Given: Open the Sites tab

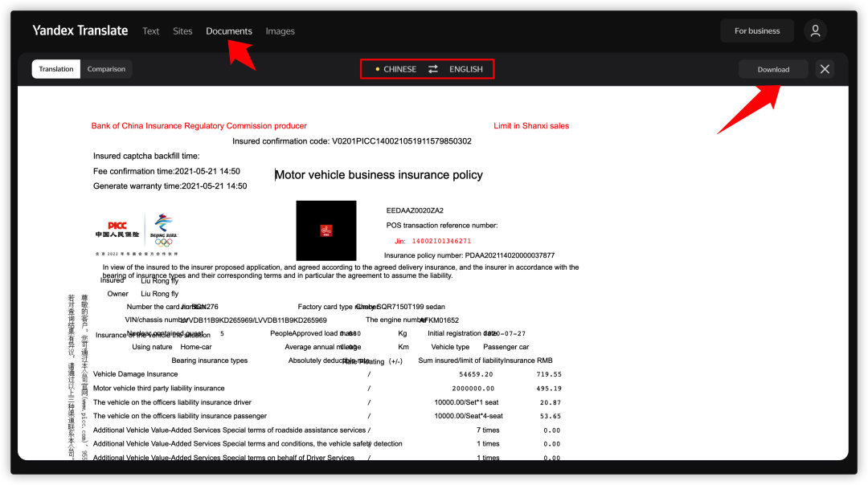Looking at the screenshot, I should tap(182, 31).
